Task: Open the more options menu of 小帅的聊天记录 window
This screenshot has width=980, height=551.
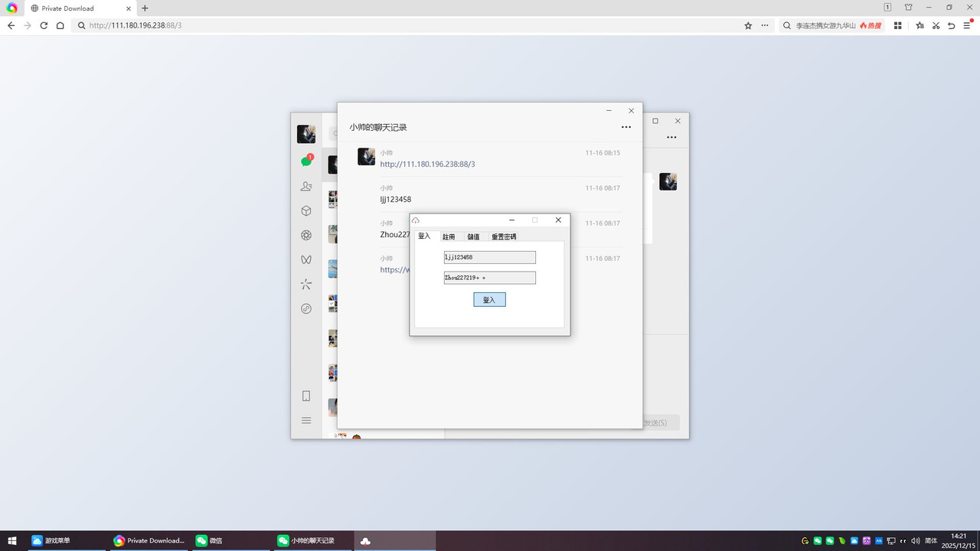Action: [626, 127]
